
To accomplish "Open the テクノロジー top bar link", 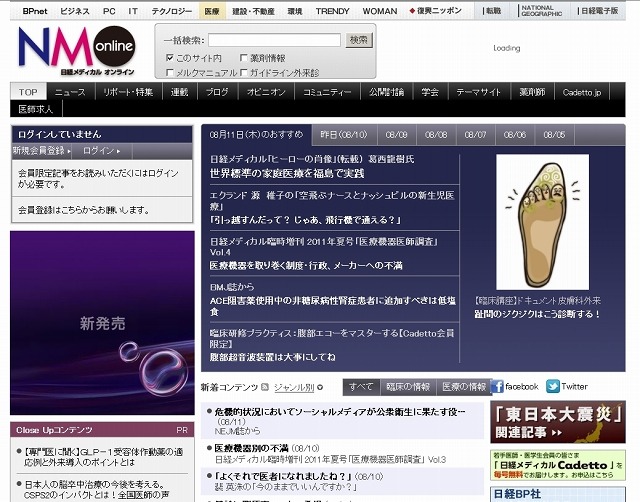I will pos(171,11).
